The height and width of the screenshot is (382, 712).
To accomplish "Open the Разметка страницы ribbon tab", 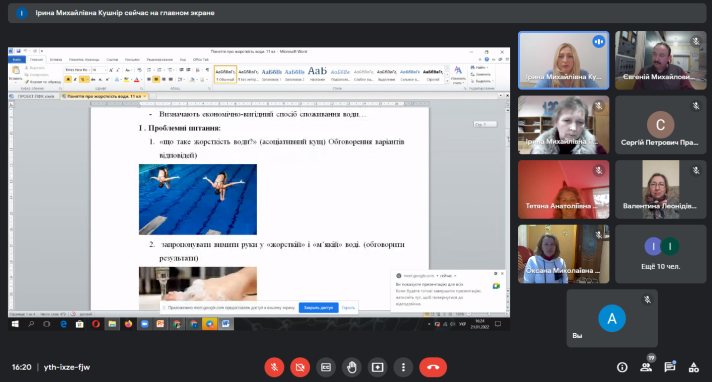I will pos(84,60).
